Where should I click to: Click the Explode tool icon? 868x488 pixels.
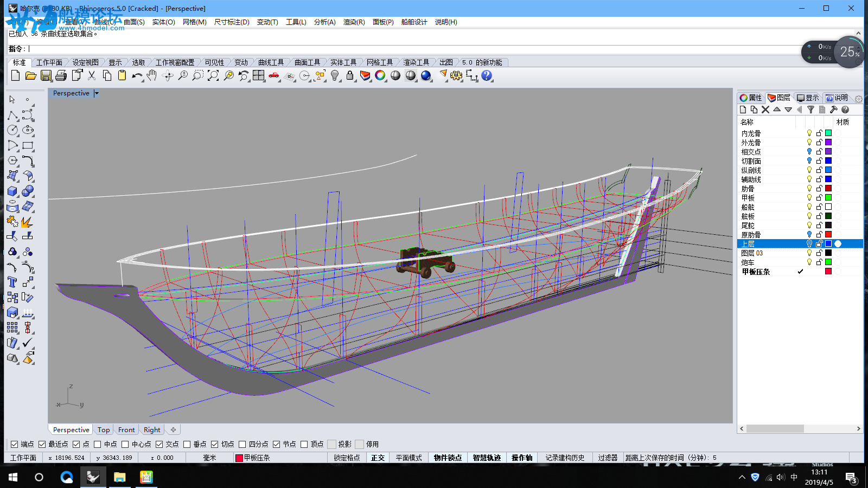pos(28,221)
